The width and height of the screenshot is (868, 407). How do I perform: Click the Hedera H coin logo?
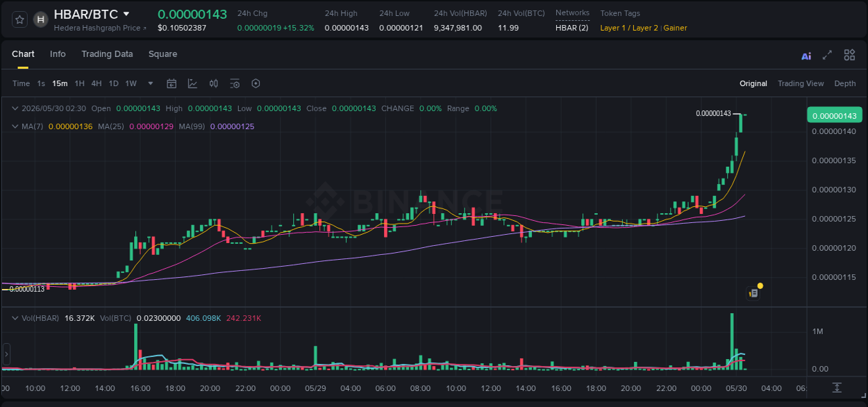[41, 19]
